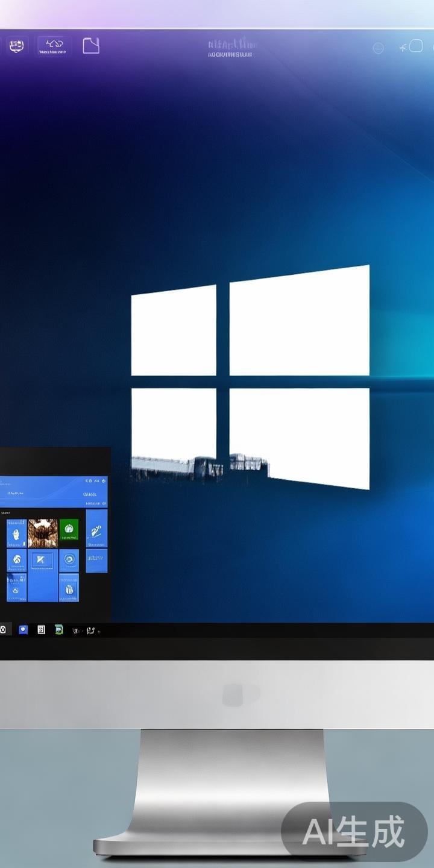Launch the green app icon on the taskbar
The height and width of the screenshot is (868, 434).
[x=58, y=630]
